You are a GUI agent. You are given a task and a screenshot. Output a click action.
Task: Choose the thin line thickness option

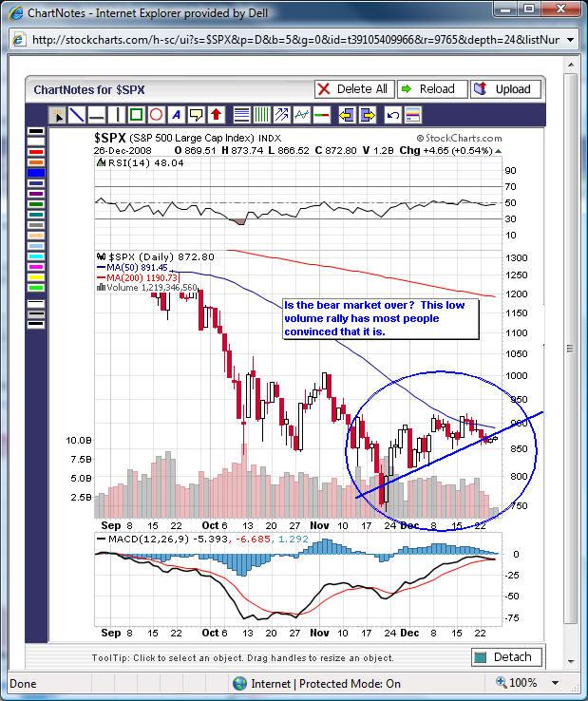36,304
